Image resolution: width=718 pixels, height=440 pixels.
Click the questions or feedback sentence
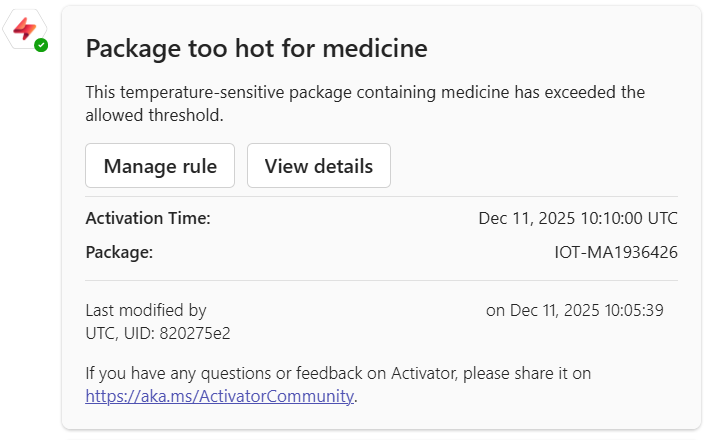coord(338,373)
